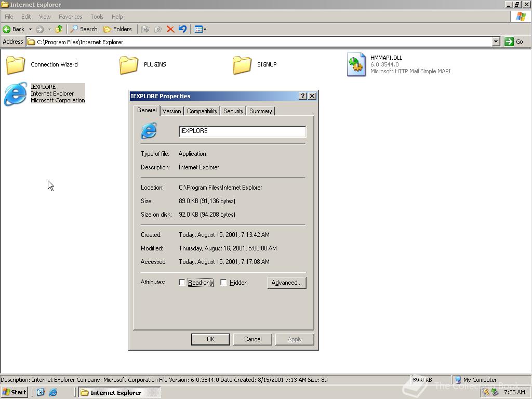Click the My Computer status bar zone
Screen dimensions: 532x399
click(491, 380)
